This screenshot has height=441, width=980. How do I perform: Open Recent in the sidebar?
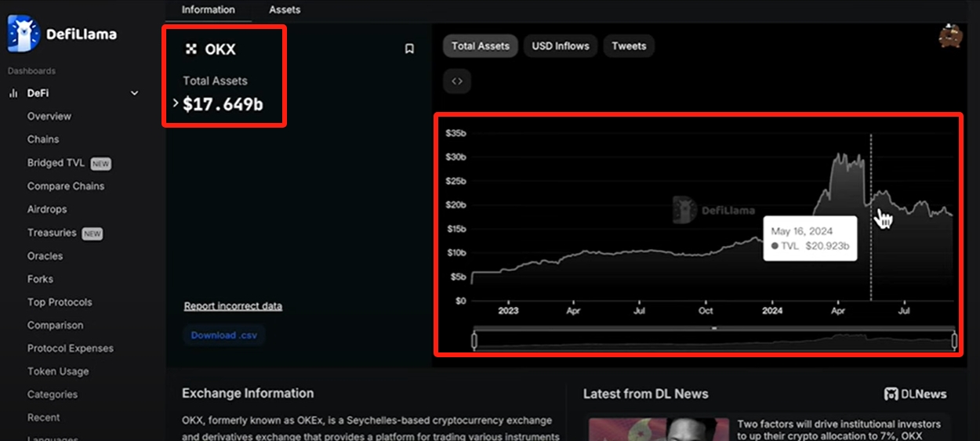pyautogui.click(x=44, y=418)
